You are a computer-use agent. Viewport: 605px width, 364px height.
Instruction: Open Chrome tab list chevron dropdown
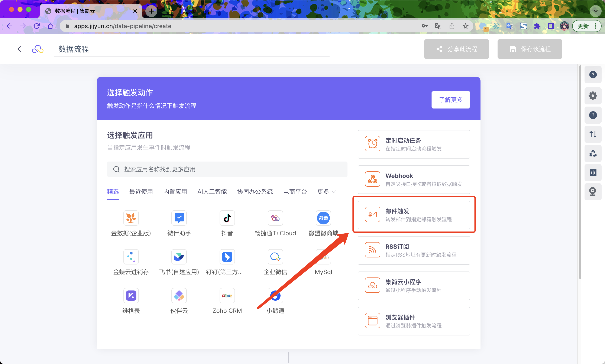click(x=595, y=11)
